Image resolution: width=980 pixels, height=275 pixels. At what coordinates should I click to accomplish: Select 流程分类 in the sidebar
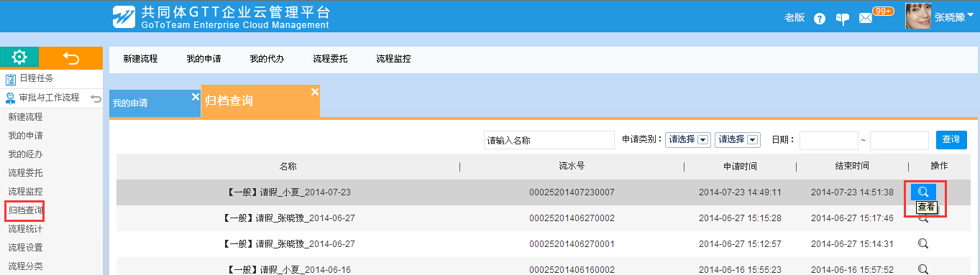coord(25,266)
